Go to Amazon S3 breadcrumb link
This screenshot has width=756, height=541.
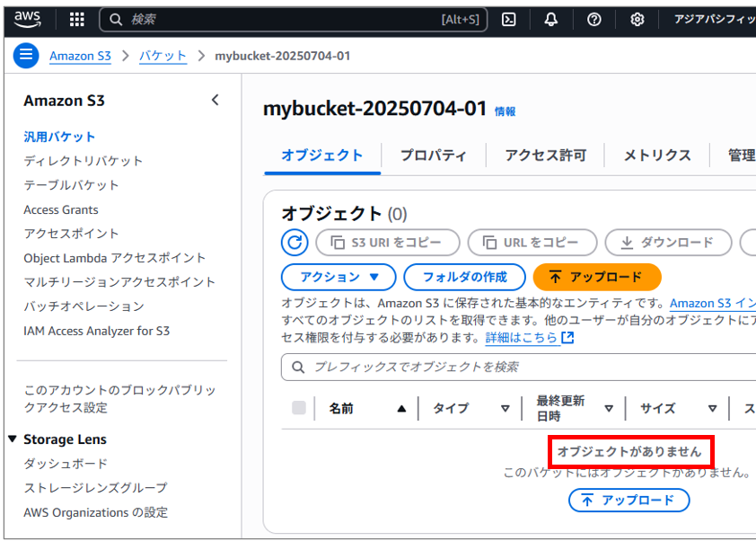80,56
